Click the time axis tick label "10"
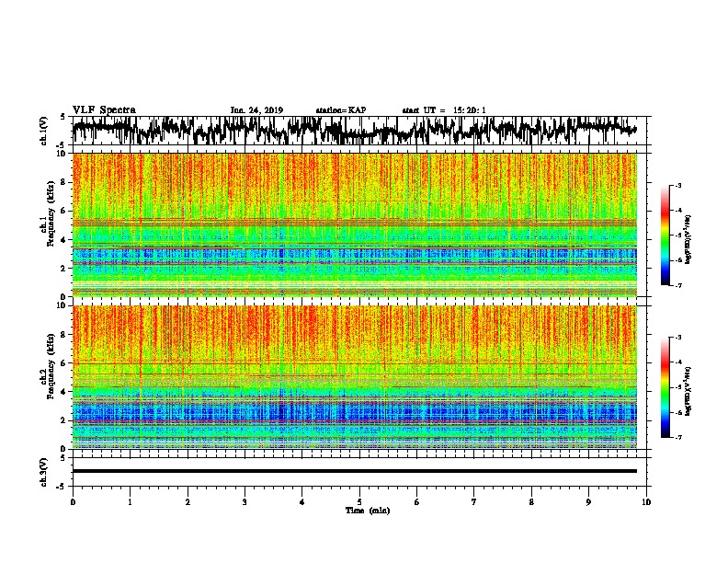The width and height of the screenshot is (728, 563). click(x=646, y=501)
